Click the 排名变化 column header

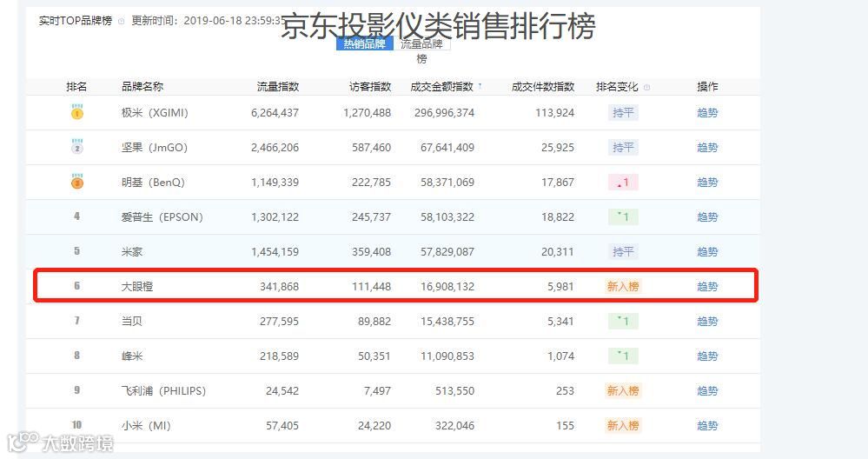point(617,86)
